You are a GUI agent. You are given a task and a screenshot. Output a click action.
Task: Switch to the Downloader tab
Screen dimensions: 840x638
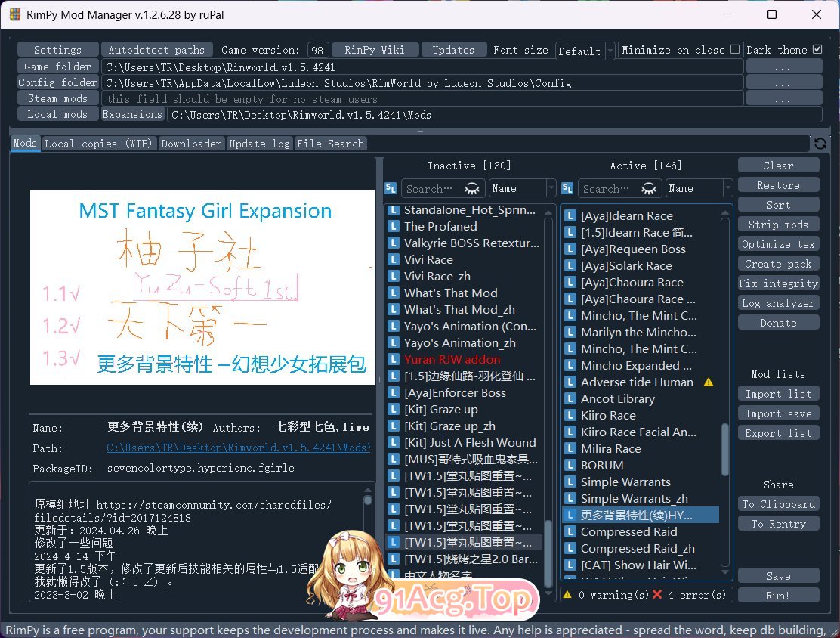tap(192, 144)
